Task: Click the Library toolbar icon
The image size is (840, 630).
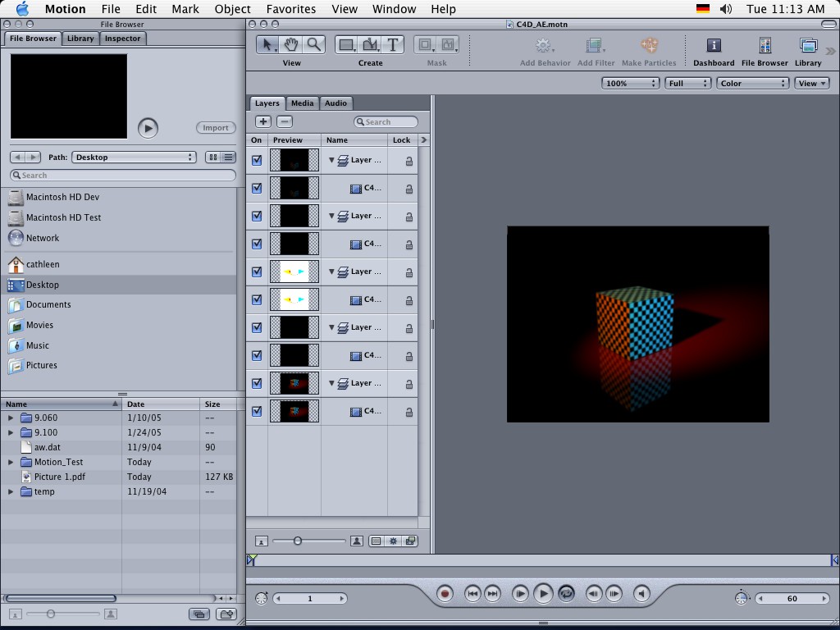Action: click(x=808, y=46)
